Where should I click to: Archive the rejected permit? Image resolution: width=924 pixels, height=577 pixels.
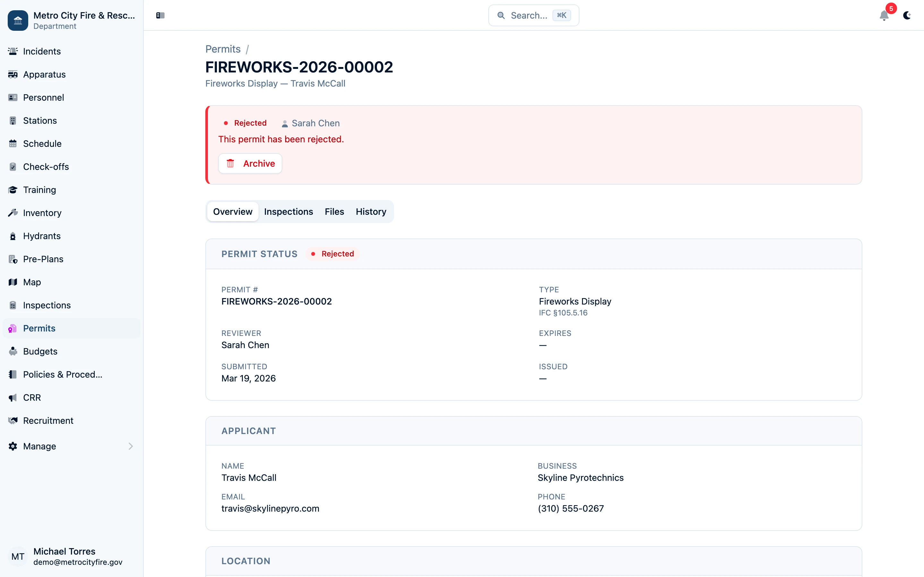(x=250, y=163)
